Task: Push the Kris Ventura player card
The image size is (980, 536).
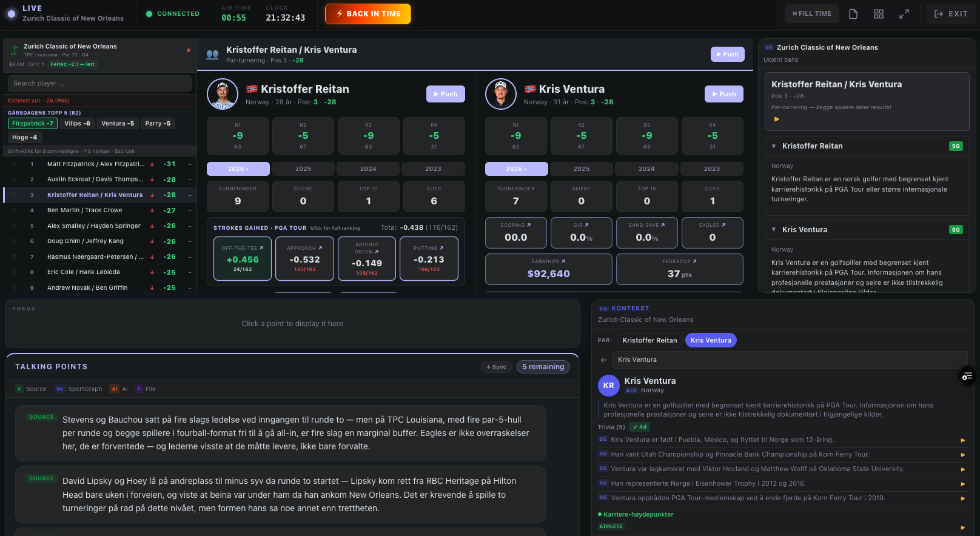Action: 724,94
